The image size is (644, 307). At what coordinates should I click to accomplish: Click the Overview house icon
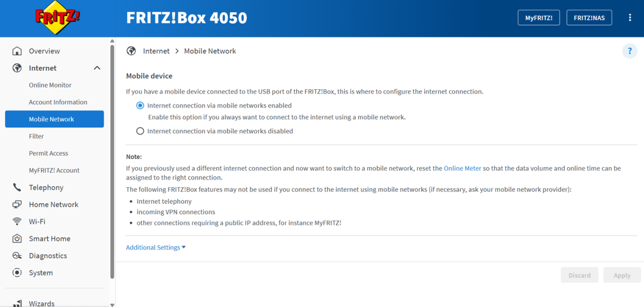[17, 51]
